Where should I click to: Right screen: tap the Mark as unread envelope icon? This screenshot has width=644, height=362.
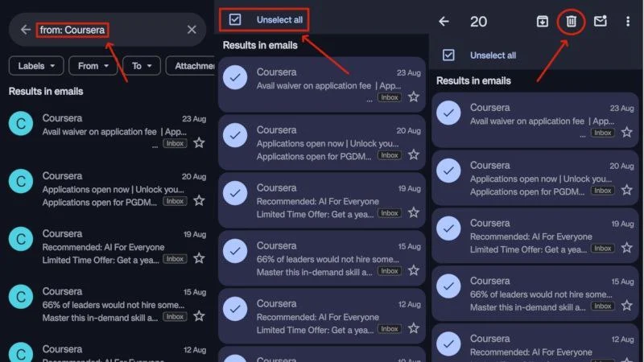coord(600,21)
